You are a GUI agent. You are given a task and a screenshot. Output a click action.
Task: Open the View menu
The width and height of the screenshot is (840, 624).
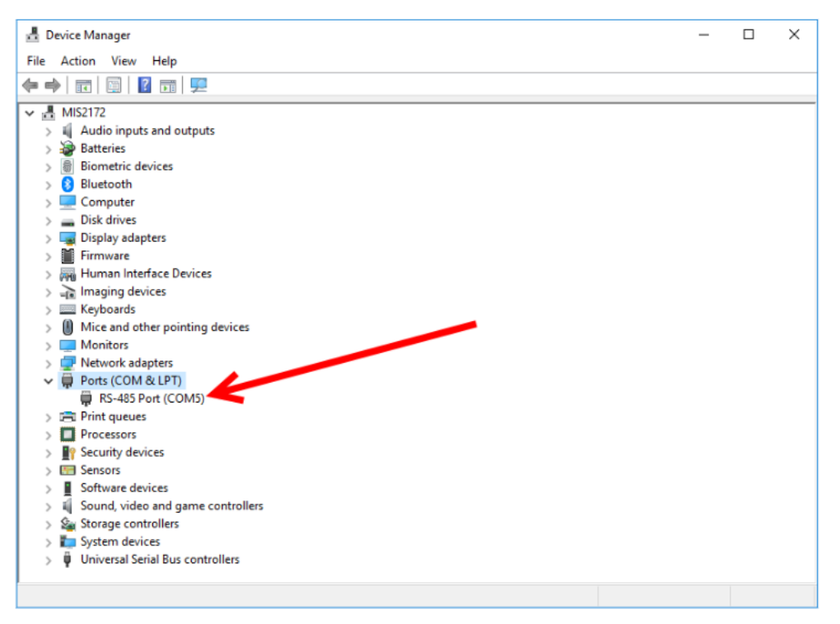pyautogui.click(x=124, y=61)
